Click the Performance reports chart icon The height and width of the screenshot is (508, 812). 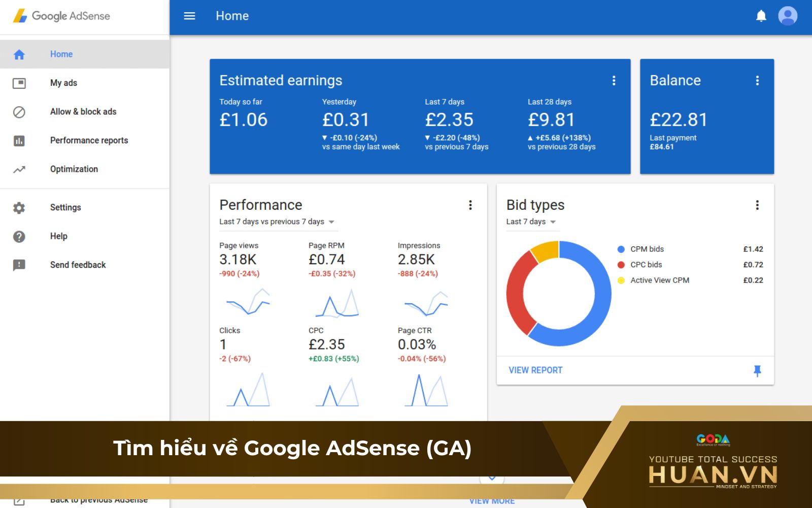[19, 141]
